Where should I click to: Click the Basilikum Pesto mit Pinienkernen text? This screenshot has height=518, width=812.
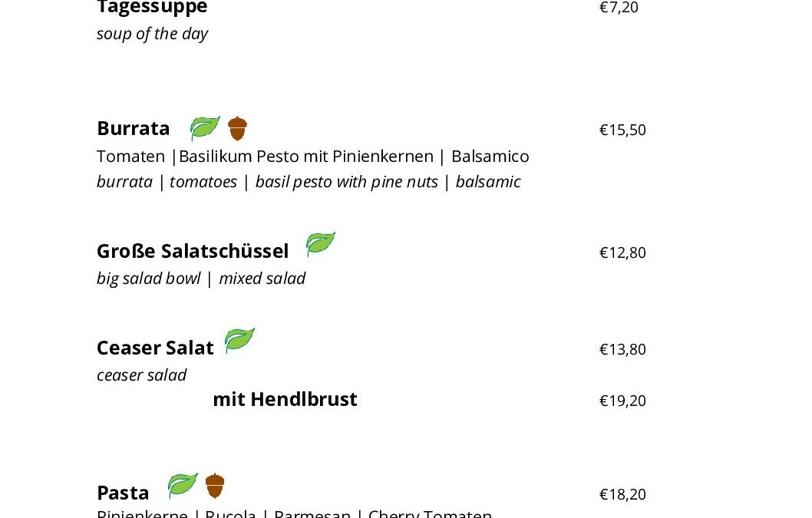306,157
